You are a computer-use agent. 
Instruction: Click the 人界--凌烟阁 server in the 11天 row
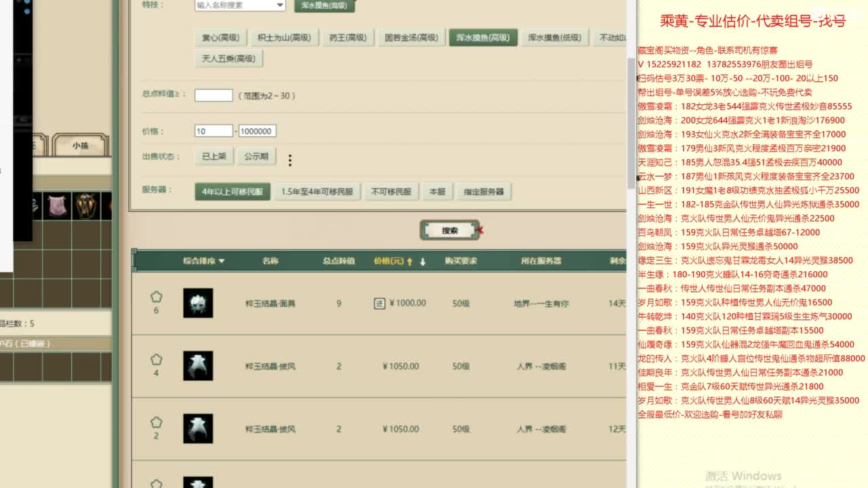[x=540, y=367]
